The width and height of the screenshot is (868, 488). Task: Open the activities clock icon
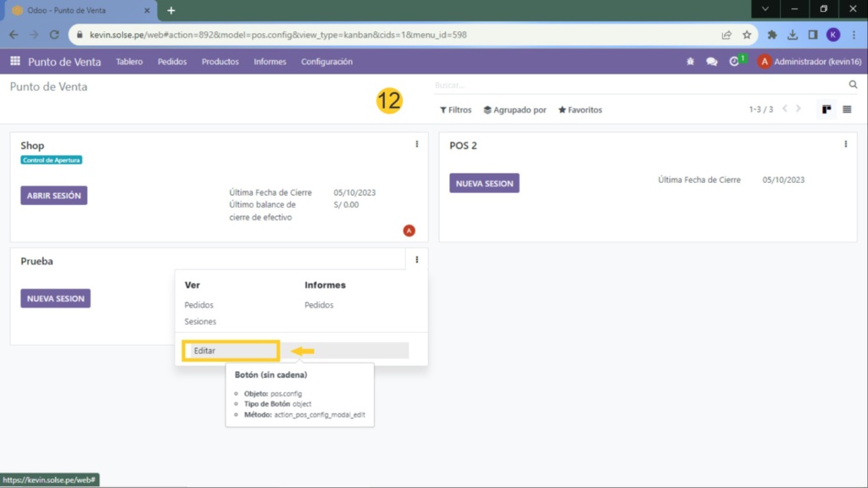click(735, 62)
